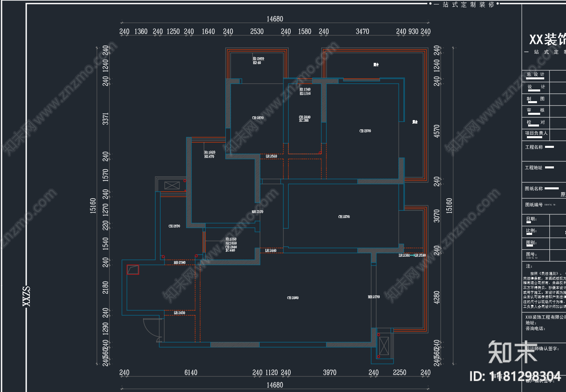Select the MH:2120 door height label
This screenshot has height=392, width=566.
tap(258, 212)
